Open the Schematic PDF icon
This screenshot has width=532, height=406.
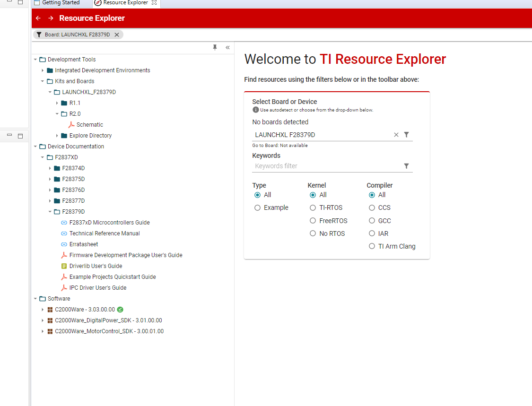pos(71,124)
